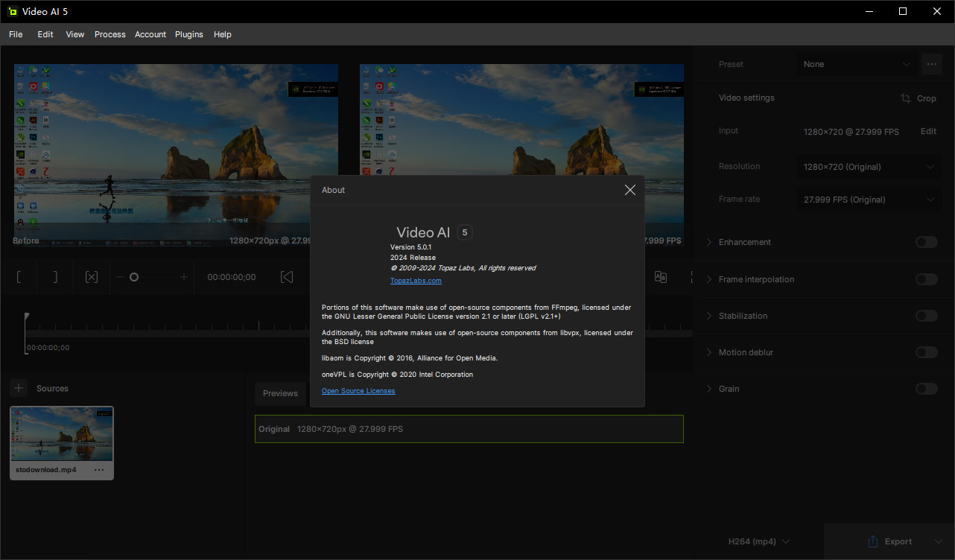
Task: Add a source with the plus icon
Action: point(19,388)
